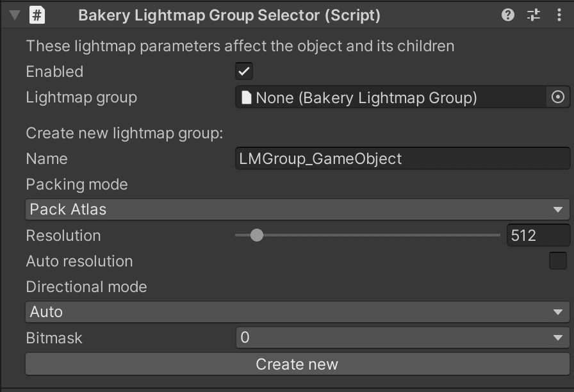Click the None Bakery Lightmap Group field

click(x=384, y=97)
